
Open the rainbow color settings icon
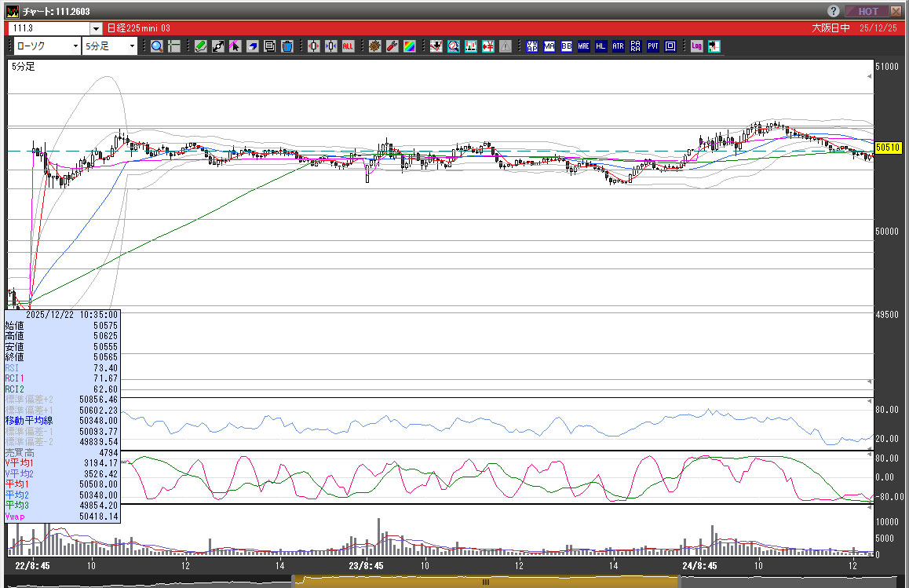pos(409,46)
